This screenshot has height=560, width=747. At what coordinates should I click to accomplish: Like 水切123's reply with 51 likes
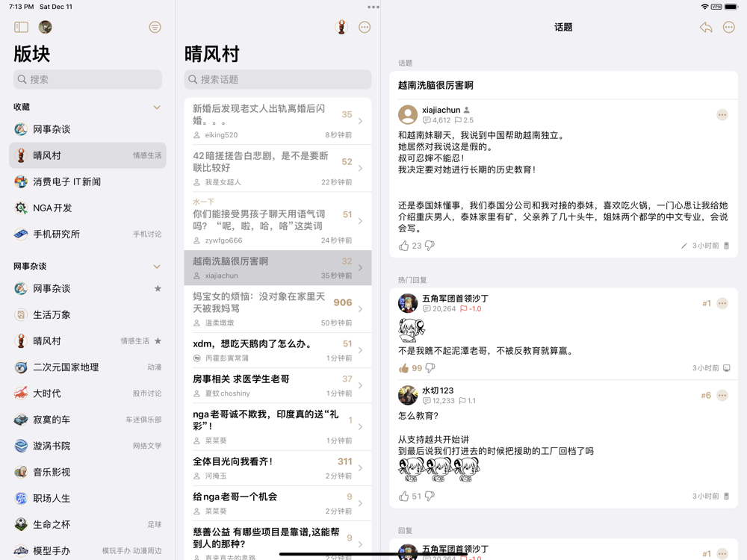(404, 497)
